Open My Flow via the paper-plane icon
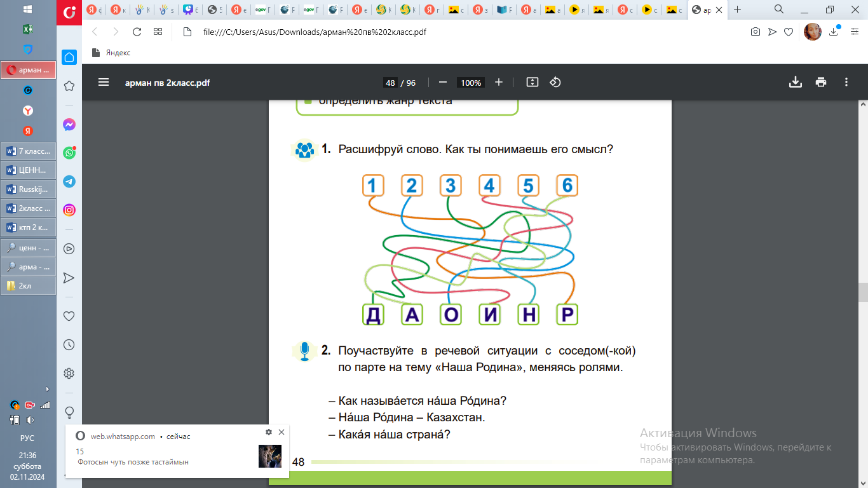 (x=772, y=32)
